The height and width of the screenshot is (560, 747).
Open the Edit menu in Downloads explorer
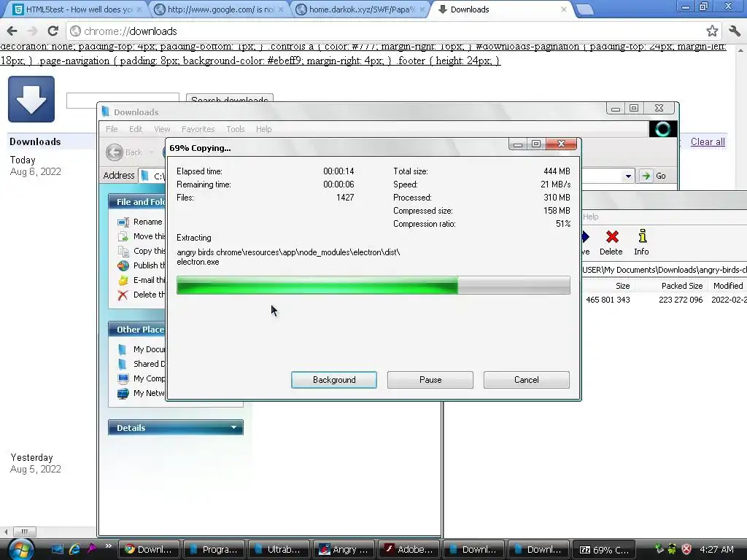(x=136, y=129)
